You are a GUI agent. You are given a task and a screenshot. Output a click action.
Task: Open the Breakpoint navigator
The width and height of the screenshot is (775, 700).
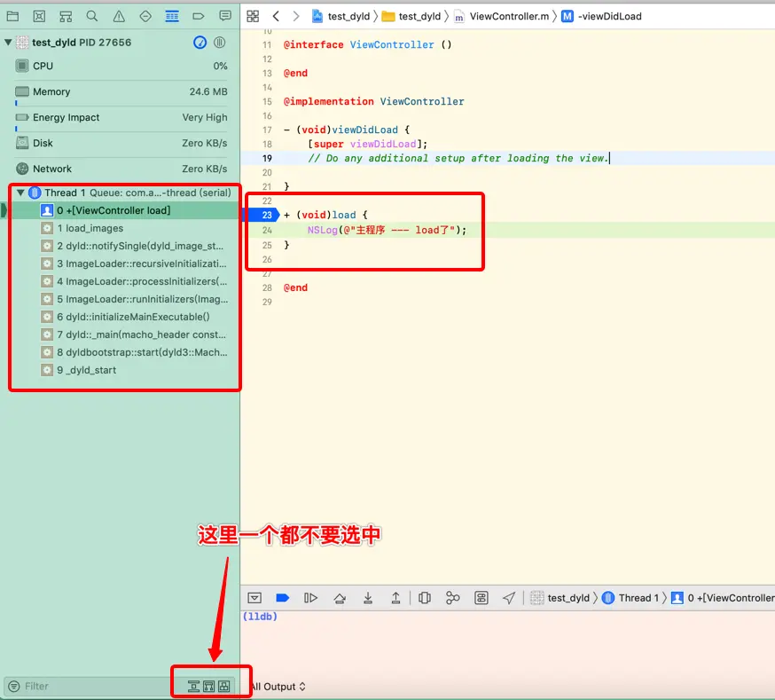199,16
